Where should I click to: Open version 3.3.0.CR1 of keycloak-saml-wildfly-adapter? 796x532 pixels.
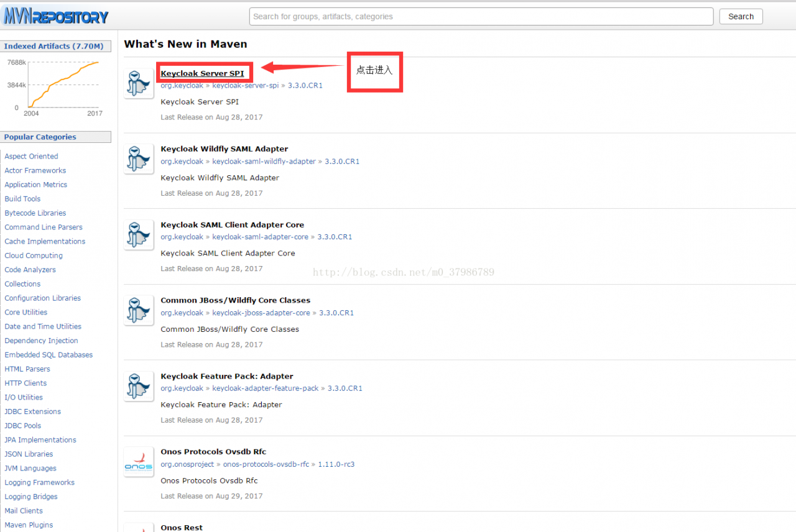(342, 161)
